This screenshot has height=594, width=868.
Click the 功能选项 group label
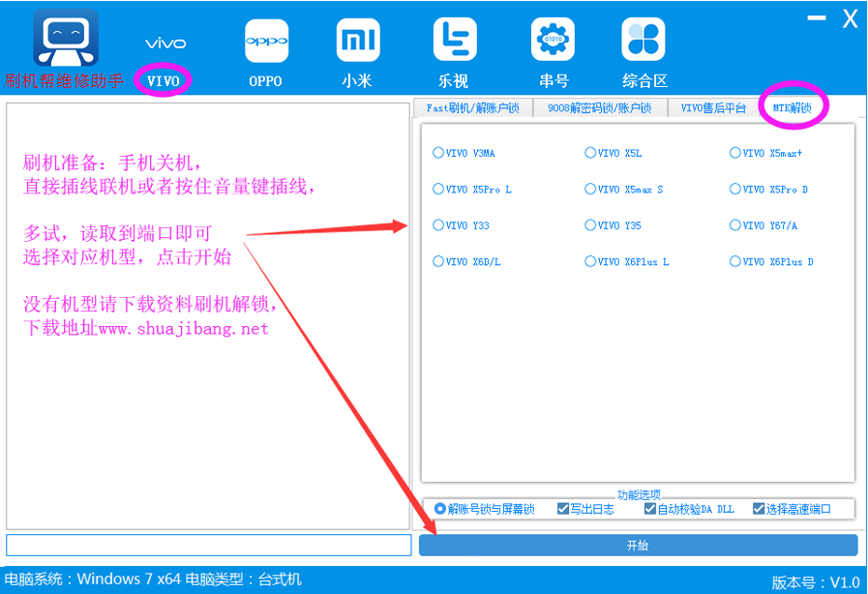point(639,495)
